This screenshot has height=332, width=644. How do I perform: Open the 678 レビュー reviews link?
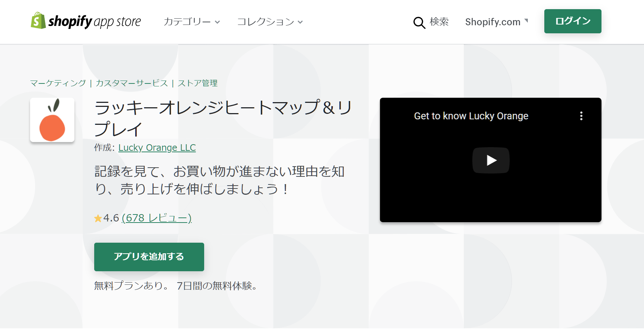point(157,218)
